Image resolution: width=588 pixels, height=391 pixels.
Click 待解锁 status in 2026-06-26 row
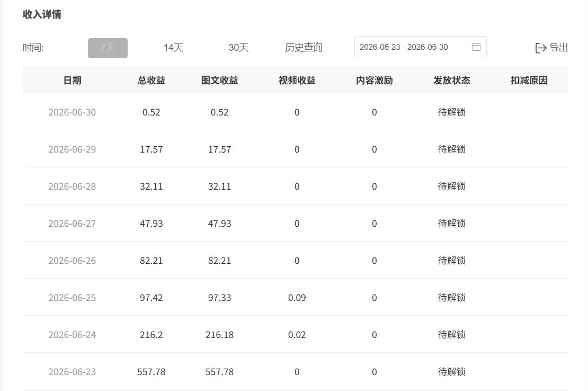coord(452,261)
